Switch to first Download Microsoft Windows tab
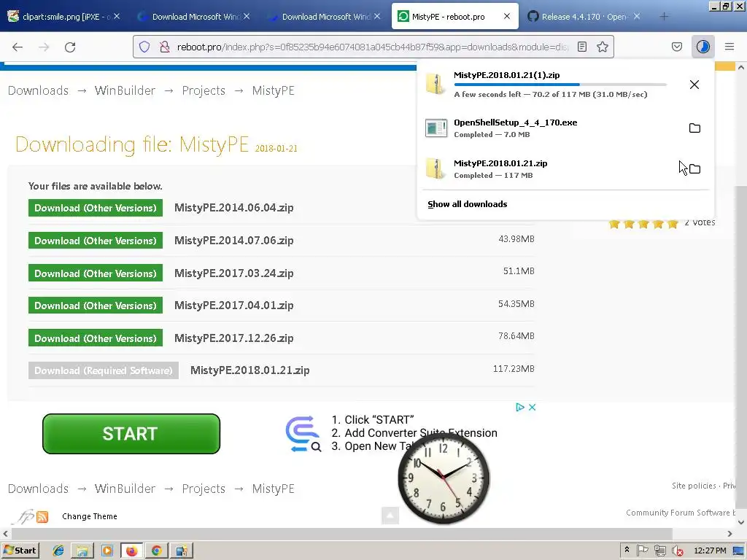Screen dimensions: 747x560 193,17
